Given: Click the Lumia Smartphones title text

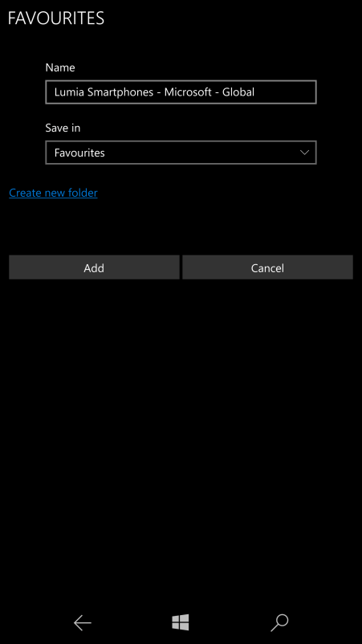Looking at the screenshot, I should pyautogui.click(x=154, y=92).
